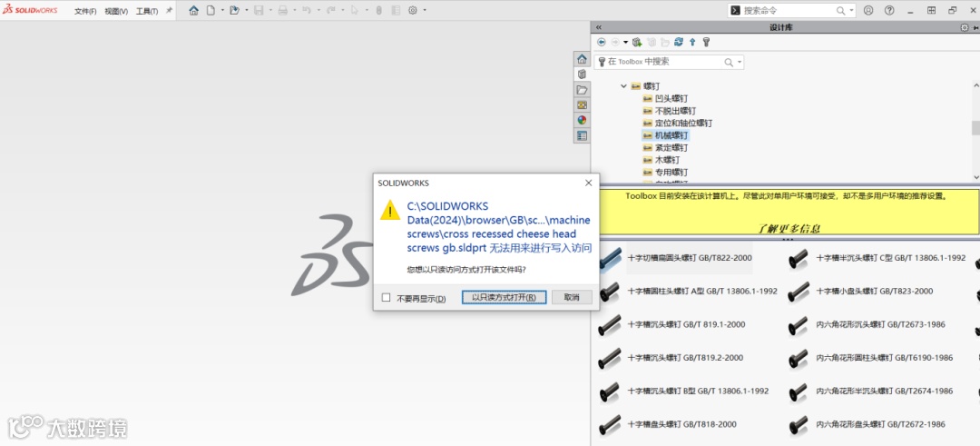
Task: Select 十字切槽扁圆头螺钉 GB/T822-2000 part
Action: tap(676, 258)
